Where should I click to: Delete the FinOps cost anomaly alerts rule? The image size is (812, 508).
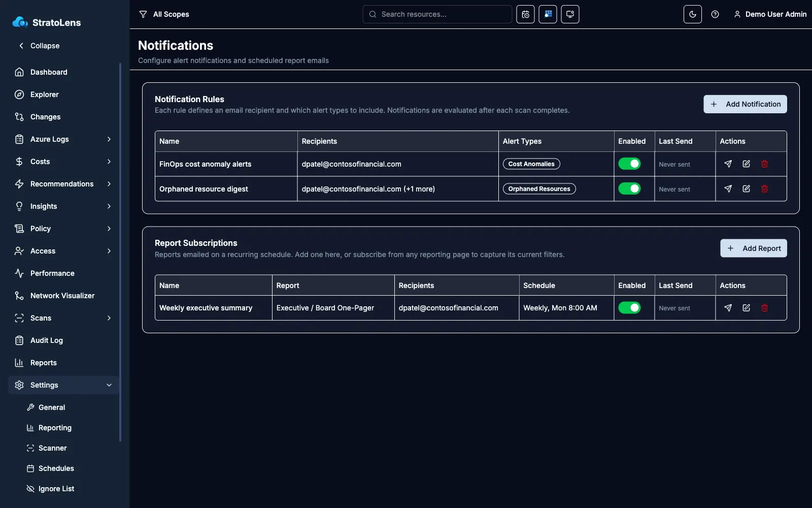(x=764, y=164)
